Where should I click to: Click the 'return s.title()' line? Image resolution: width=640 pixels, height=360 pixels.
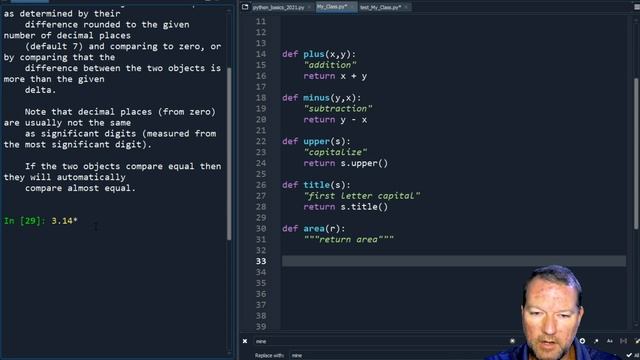[x=346, y=207]
